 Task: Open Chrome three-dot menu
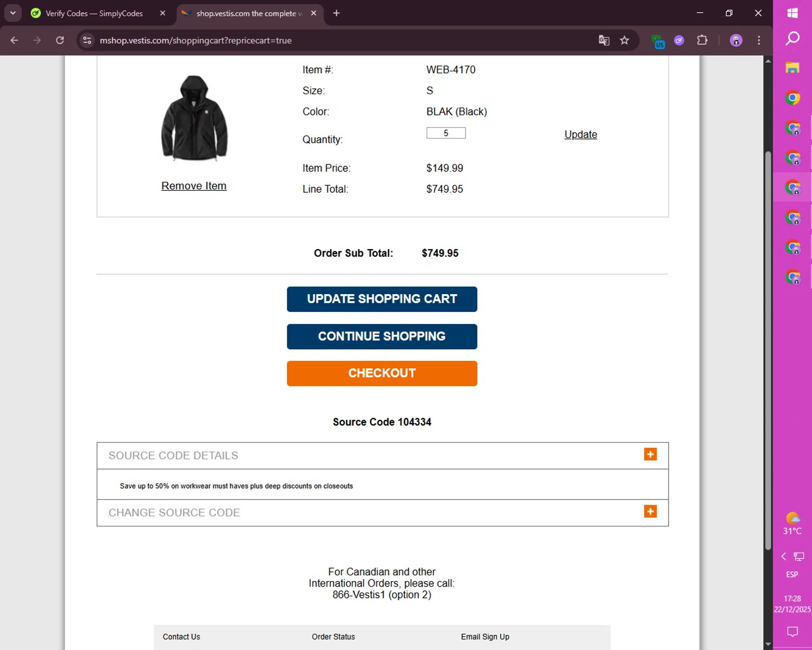pos(759,40)
